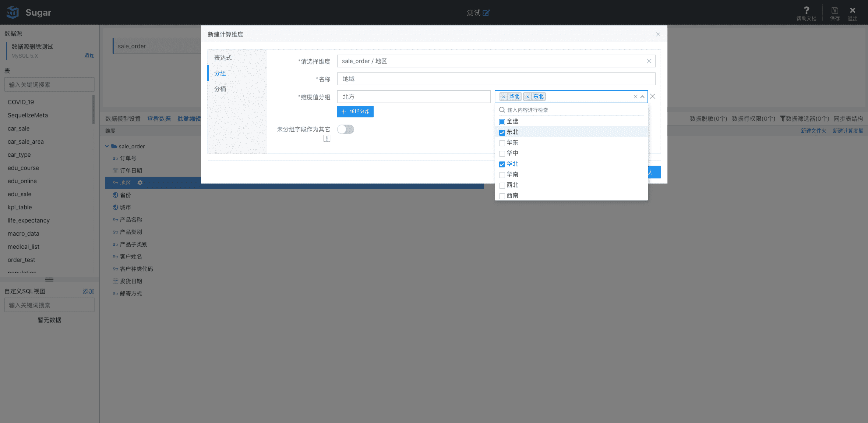Click the sale_order folder icon
Image resolution: width=868 pixels, height=423 pixels.
pos(114,146)
